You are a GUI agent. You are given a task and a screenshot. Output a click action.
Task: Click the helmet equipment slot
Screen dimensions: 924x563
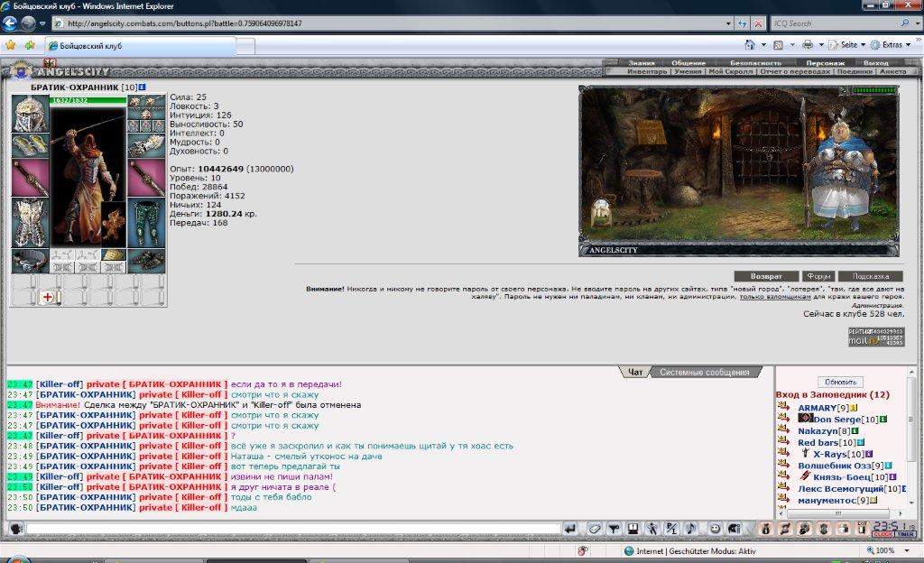click(30, 113)
